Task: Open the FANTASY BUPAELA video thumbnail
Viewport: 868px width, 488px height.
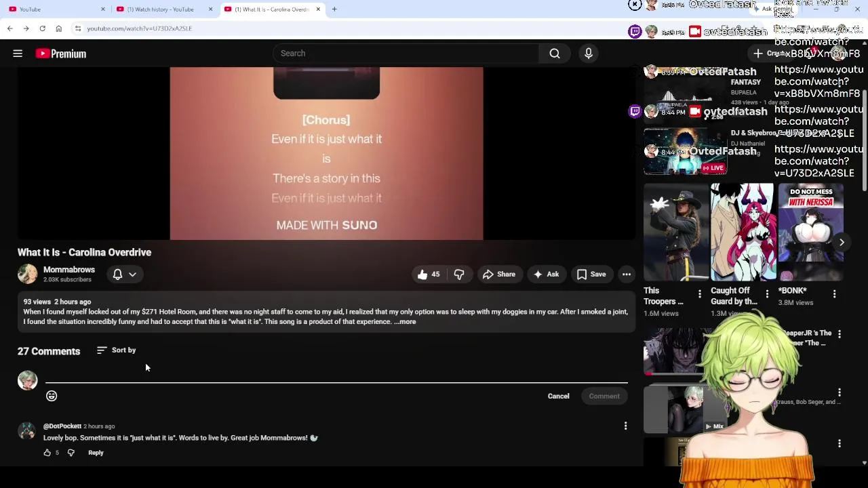Action: click(685, 96)
